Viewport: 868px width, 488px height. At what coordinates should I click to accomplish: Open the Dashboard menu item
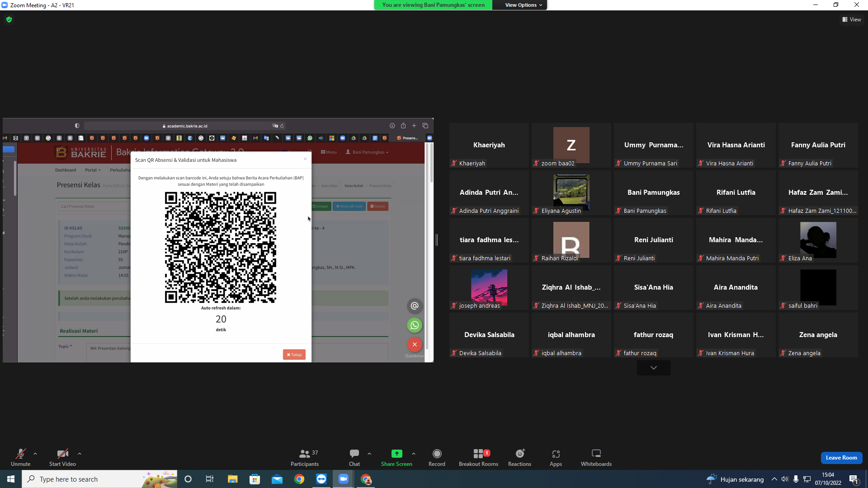(66, 170)
